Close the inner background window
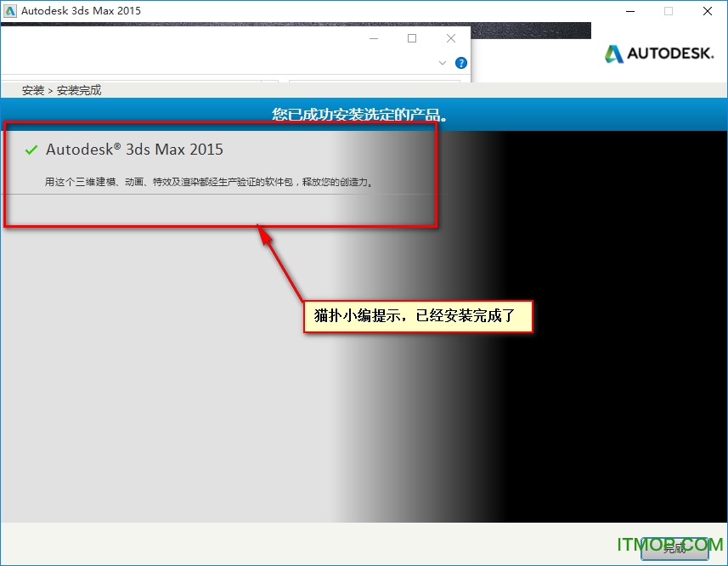728x566 pixels. click(x=451, y=38)
